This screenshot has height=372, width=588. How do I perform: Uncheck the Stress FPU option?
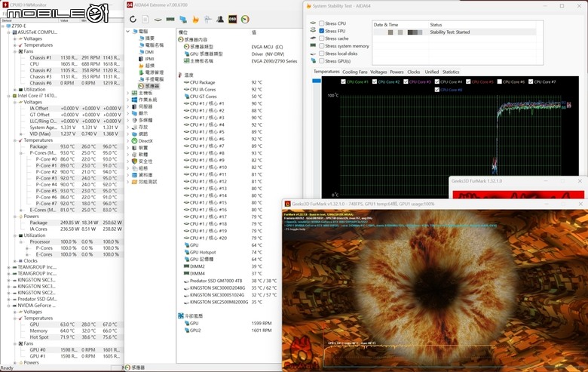click(322, 31)
